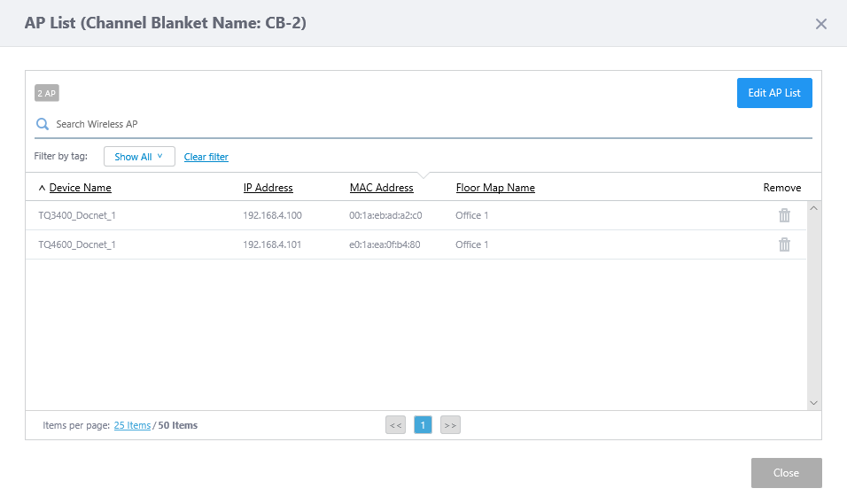Sort by Device Name column header

tap(80, 188)
